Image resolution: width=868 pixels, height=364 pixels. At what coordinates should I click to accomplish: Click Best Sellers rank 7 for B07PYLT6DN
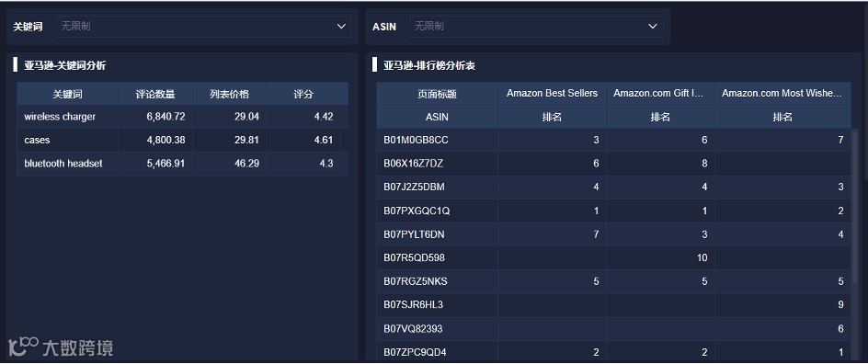596,234
